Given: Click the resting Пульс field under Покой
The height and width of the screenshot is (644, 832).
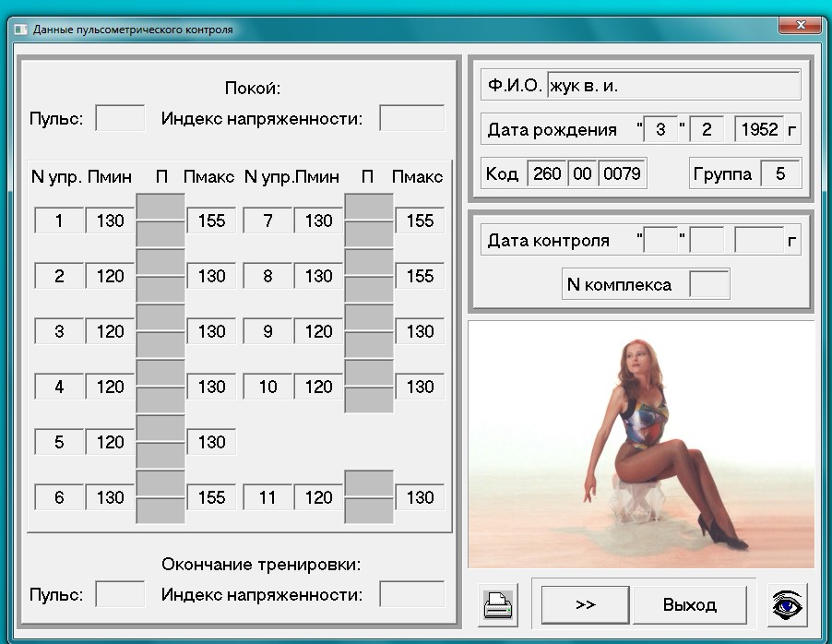Looking at the screenshot, I should [x=120, y=118].
